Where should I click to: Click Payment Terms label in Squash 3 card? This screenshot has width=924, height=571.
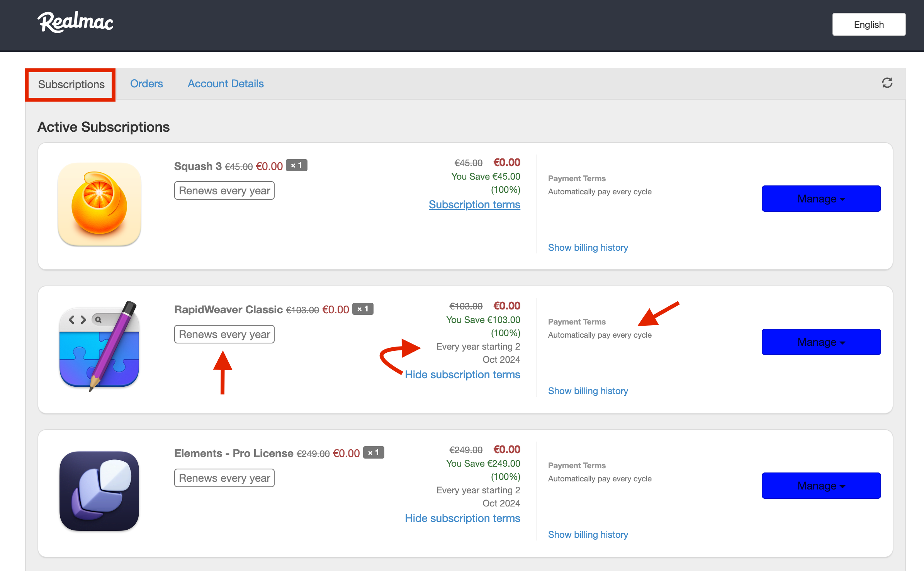577,178
